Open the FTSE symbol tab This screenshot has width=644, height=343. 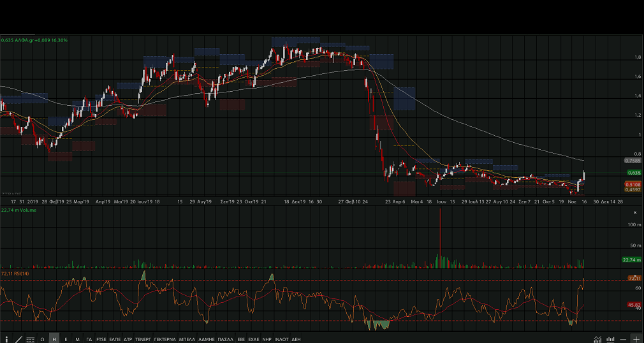tap(101, 339)
